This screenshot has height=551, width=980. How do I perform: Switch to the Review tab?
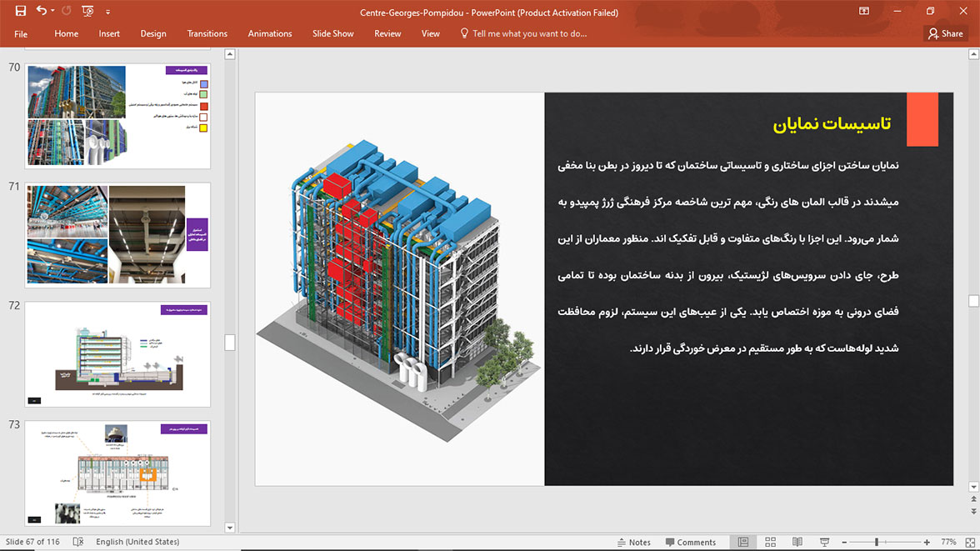[387, 34]
